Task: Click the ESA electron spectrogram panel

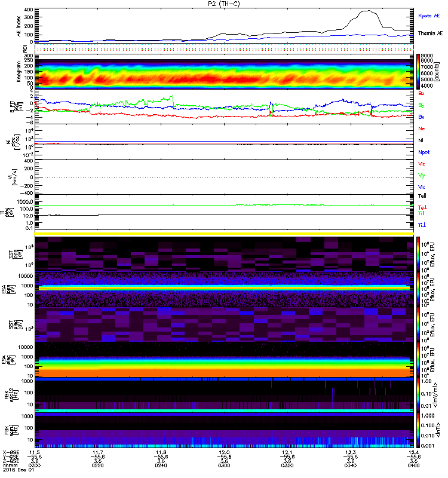Action: [224, 360]
